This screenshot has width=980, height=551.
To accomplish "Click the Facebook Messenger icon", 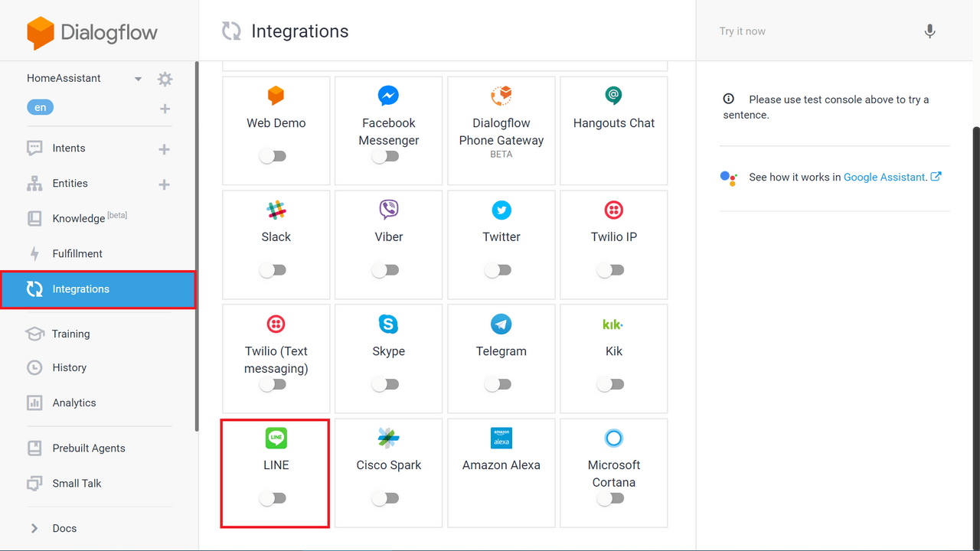I will pyautogui.click(x=388, y=96).
